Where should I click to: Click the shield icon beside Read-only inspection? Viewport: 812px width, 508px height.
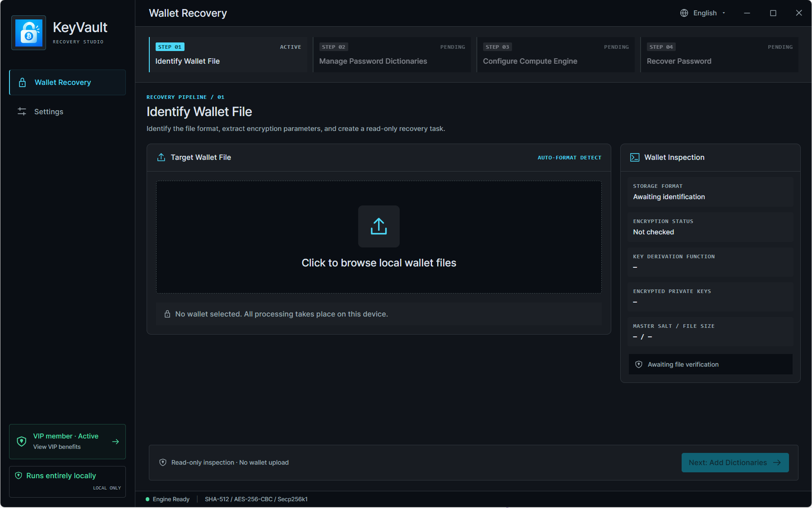coord(163,462)
